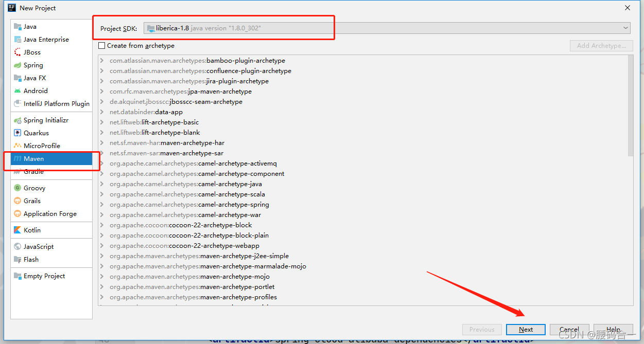The height and width of the screenshot is (344, 644).
Task: Select camel-archetype-component row
Action: pyautogui.click(x=363, y=174)
